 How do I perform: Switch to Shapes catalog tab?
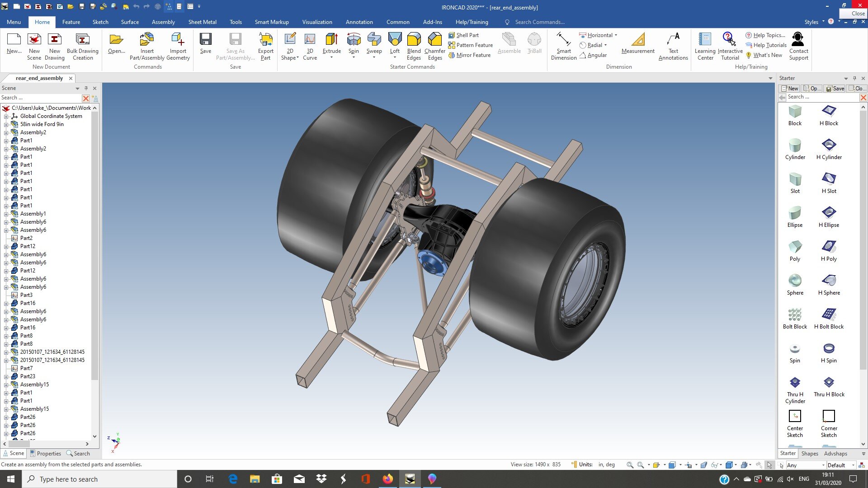810,453
